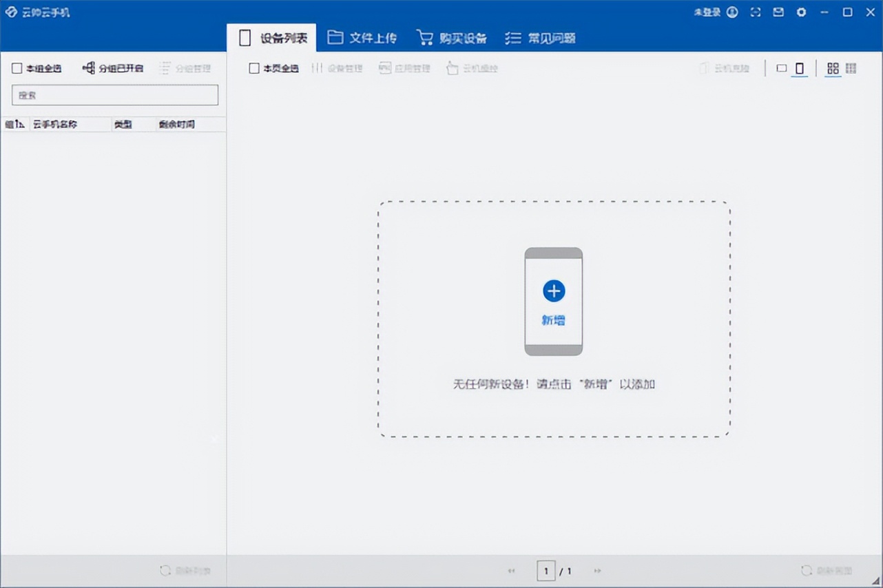Click 刷新列表 to refresh the list
Image resolution: width=883 pixels, height=588 pixels.
tap(185, 570)
